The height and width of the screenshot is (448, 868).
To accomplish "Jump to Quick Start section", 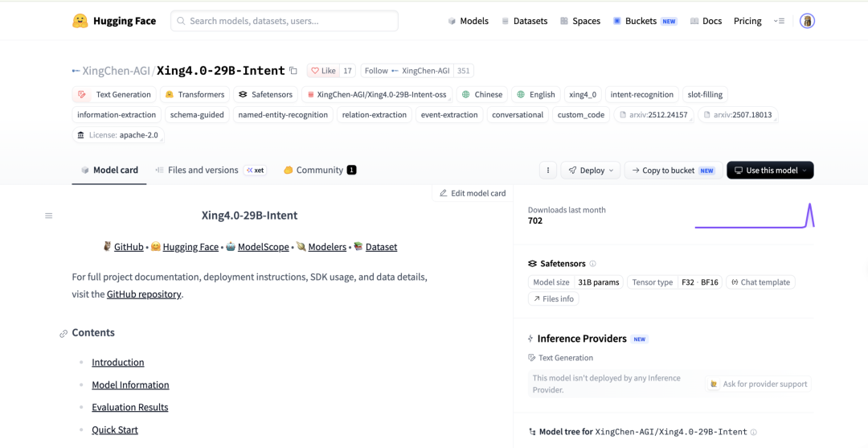I will (115, 430).
